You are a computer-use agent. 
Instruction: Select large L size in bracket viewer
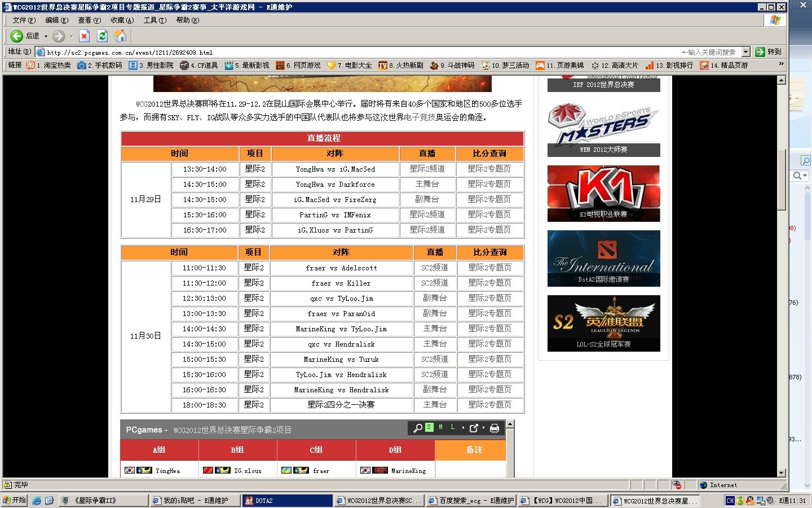pos(452,427)
